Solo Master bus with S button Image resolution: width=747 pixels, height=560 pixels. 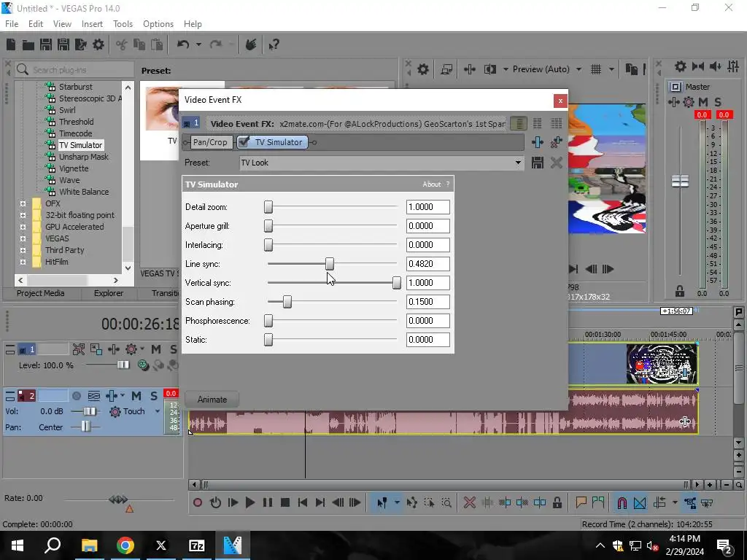[718, 102]
